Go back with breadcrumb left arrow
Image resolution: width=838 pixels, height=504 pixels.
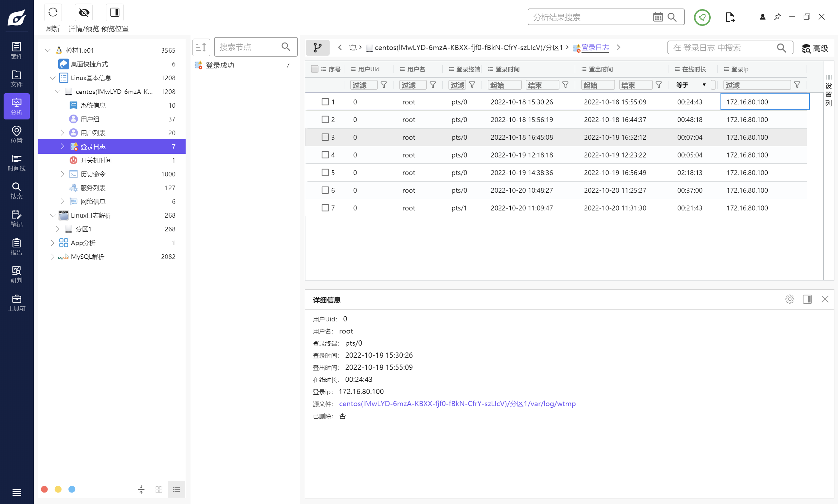pyautogui.click(x=340, y=47)
